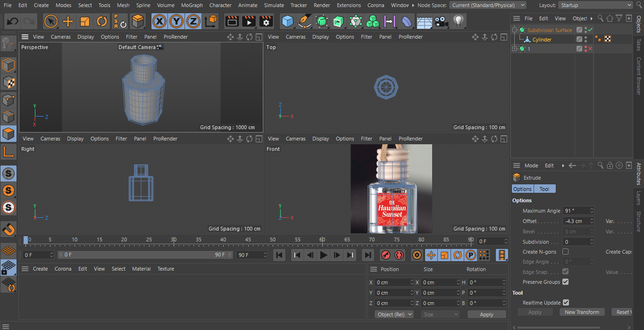Open the Object (Rel) dropdown
The width and height of the screenshot is (644, 330).
point(394,314)
